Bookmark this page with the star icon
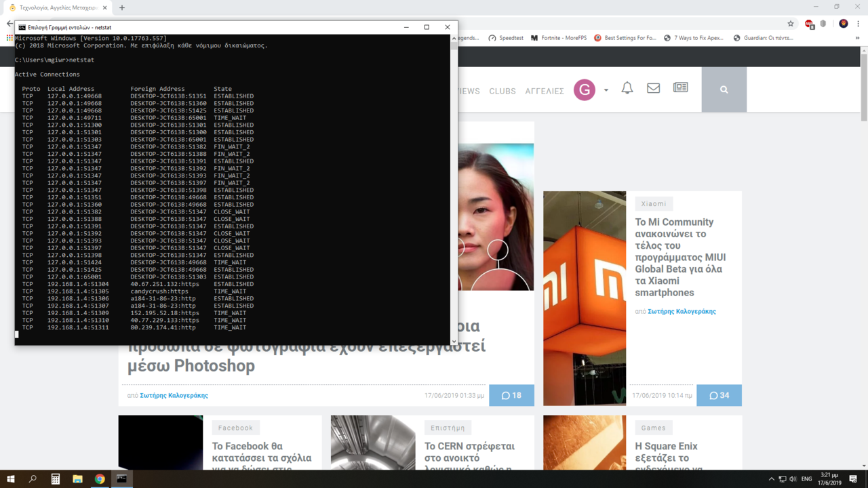 [x=791, y=24]
